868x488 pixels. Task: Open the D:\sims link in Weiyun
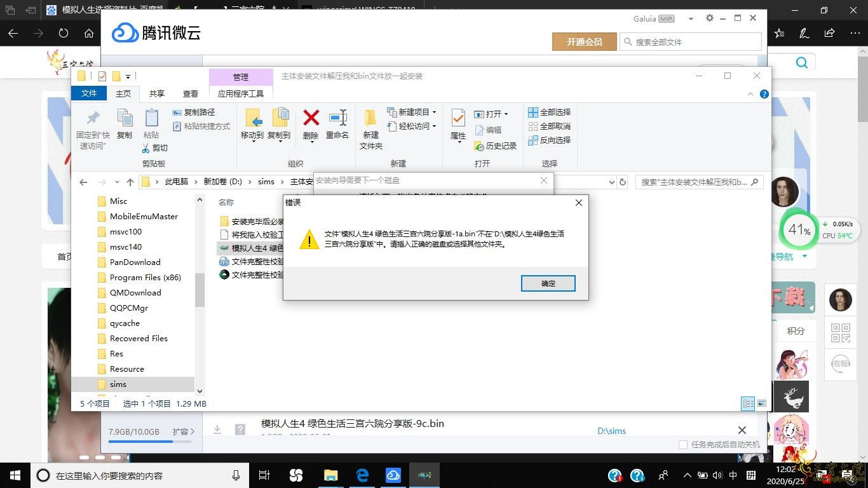click(x=611, y=431)
